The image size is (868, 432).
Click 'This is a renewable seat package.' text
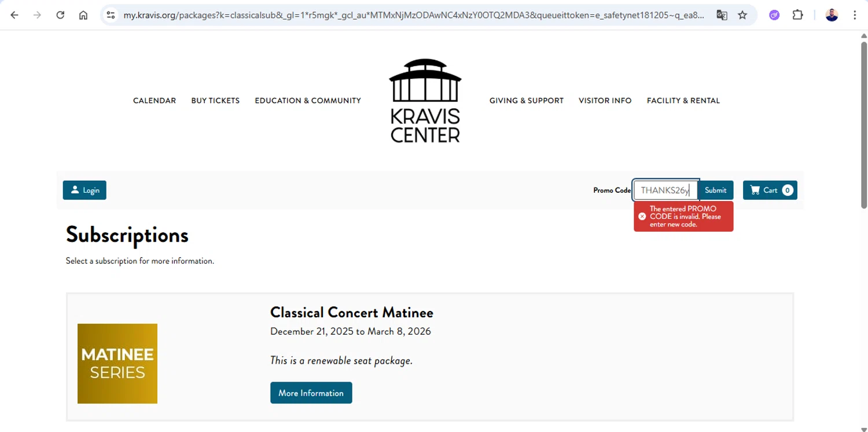click(x=341, y=360)
